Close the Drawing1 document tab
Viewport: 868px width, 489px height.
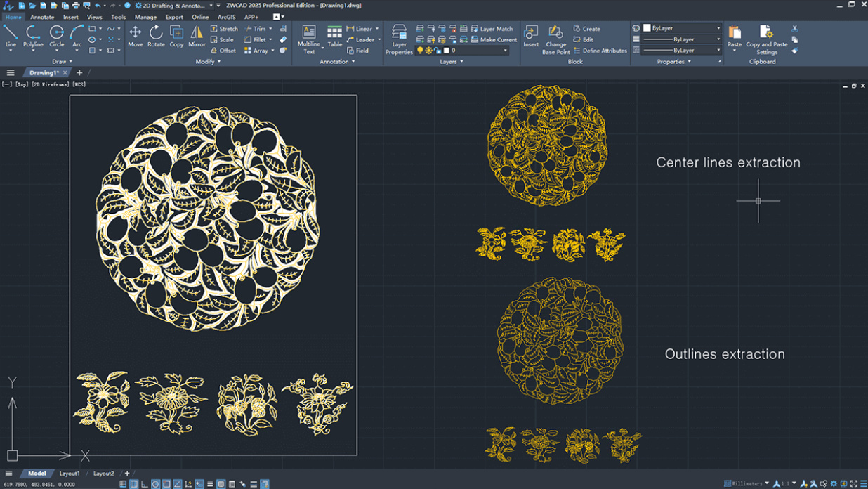(x=65, y=73)
